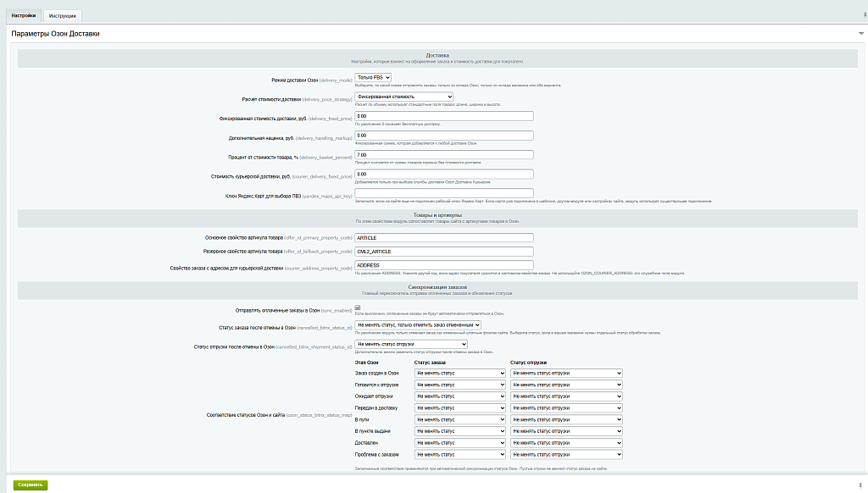Open order status dropdown for В пути row
The height and width of the screenshot is (493, 868).
pyautogui.click(x=460, y=420)
